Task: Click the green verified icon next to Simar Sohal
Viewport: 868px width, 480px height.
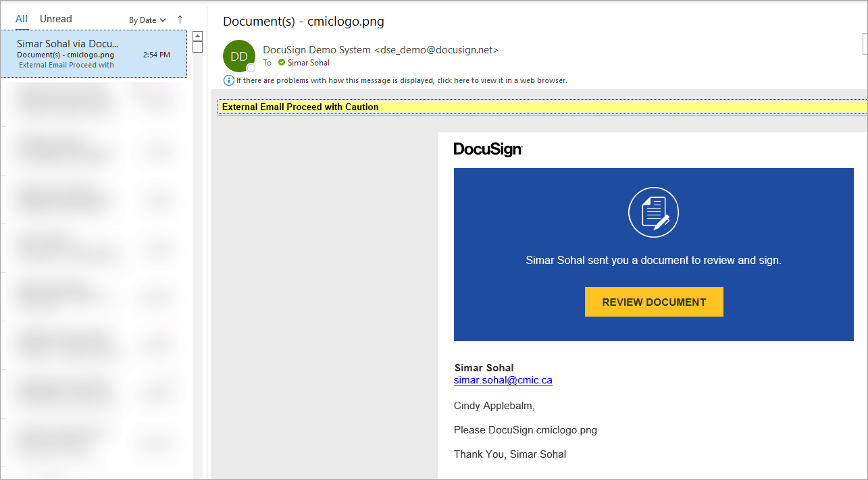Action: point(282,63)
